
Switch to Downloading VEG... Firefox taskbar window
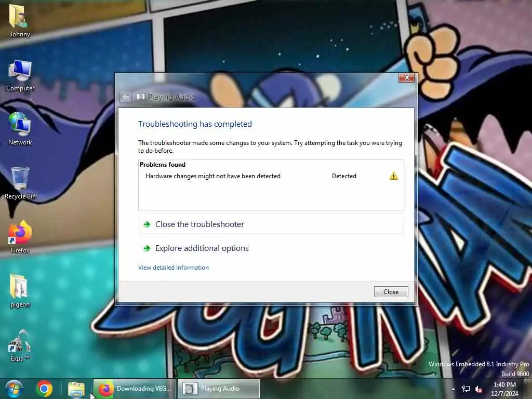[x=135, y=389]
